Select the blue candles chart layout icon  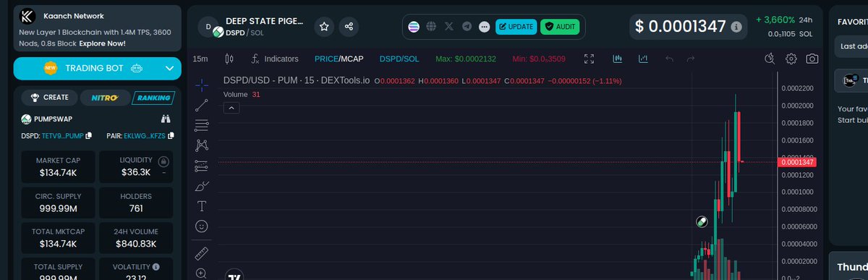pos(618,59)
